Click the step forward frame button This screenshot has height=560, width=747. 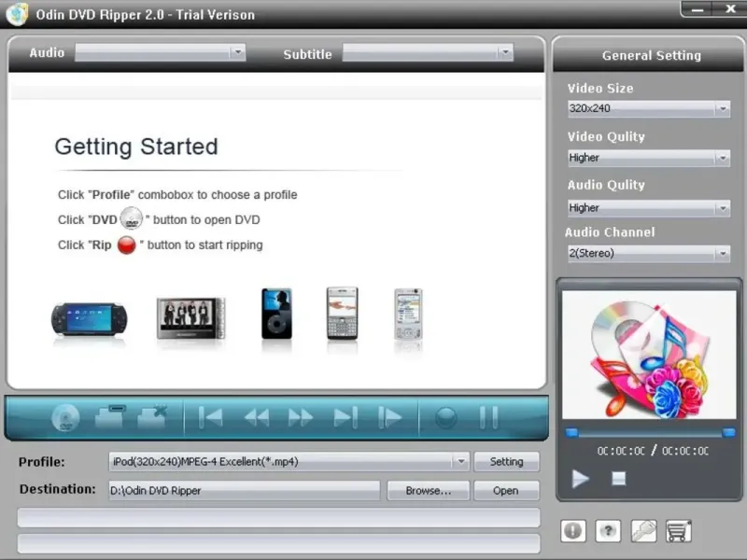click(389, 417)
